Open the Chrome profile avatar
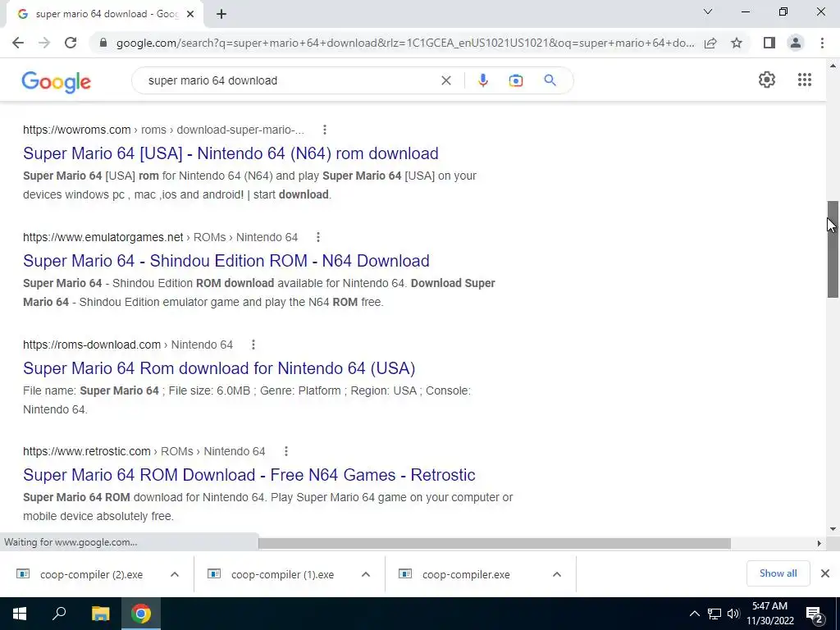Viewport: 840px width, 630px height. pos(796,43)
